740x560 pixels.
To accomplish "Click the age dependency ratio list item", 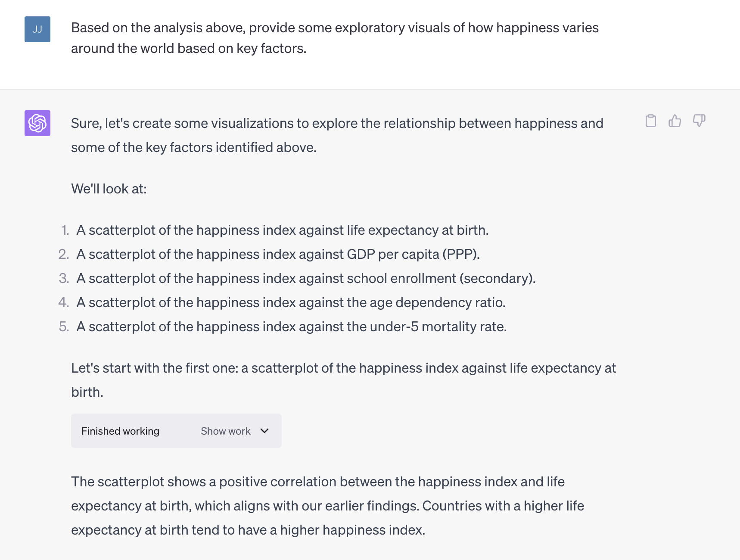I will 291,303.
